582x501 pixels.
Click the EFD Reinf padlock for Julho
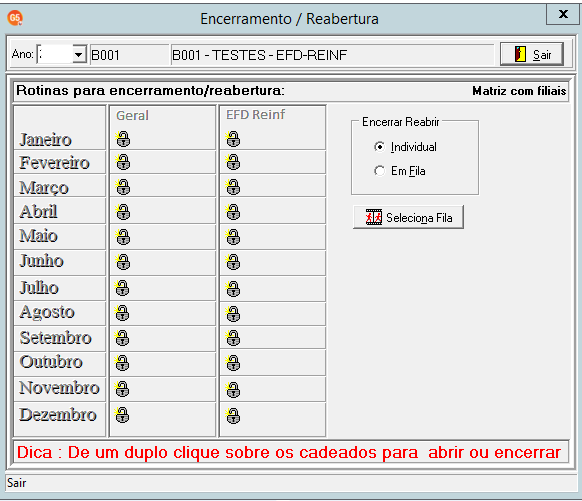pos(233,289)
